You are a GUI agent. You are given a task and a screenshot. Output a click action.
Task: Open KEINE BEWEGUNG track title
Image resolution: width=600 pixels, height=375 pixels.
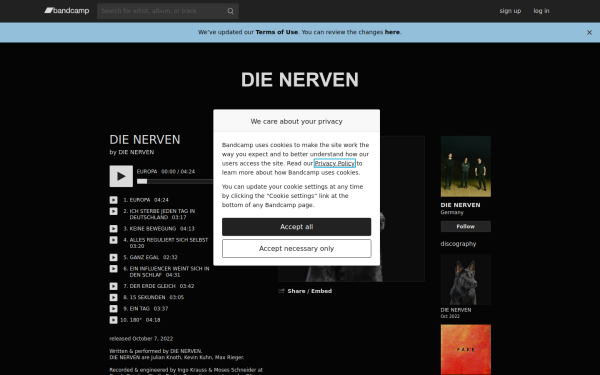[x=152, y=229]
